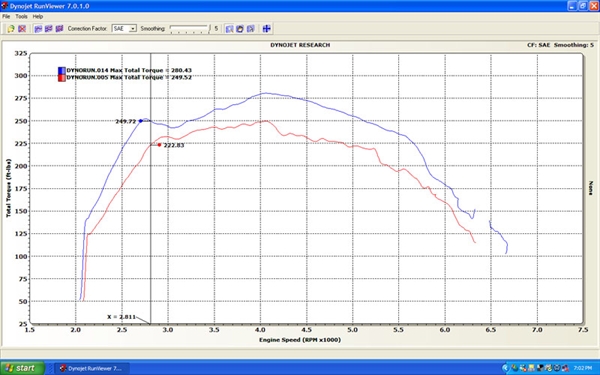Viewport: 600px width, 375px height.
Task: Click the 249.72 torque value label
Action: pyautogui.click(x=126, y=121)
